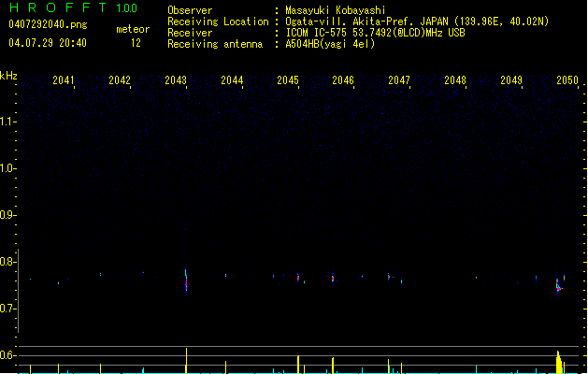Click the ICOM IC-575 receiver text
588x374 pixels.
pos(375,33)
